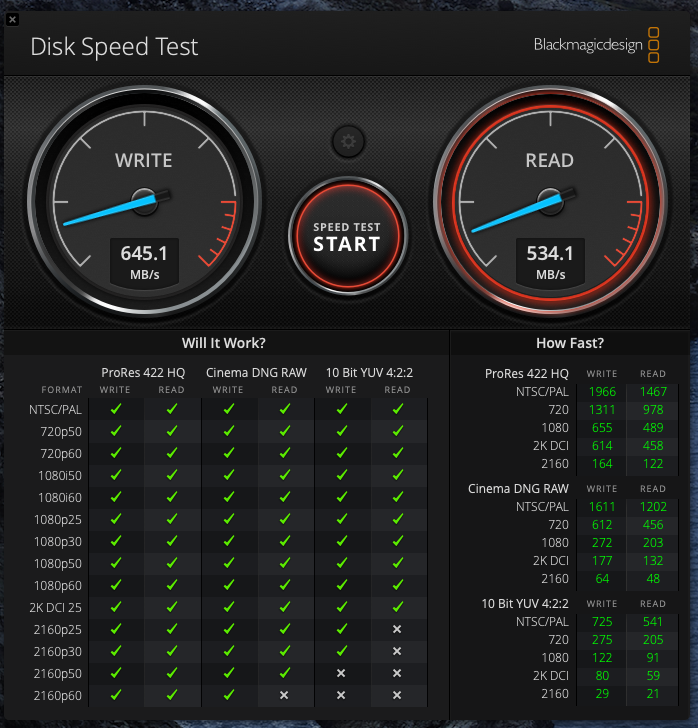Click 1080i50 Cinema DNG read checkmark
The image size is (698, 728).
(x=285, y=474)
